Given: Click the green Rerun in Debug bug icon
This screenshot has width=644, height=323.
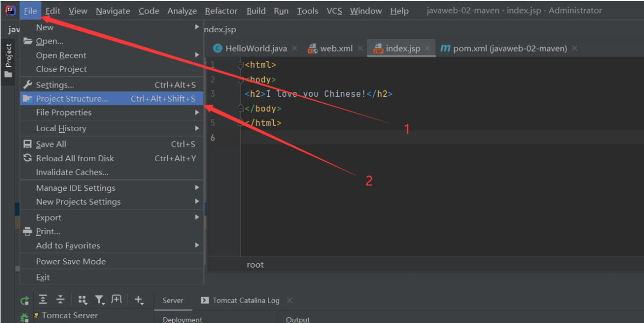Looking at the screenshot, I should click(x=25, y=317).
